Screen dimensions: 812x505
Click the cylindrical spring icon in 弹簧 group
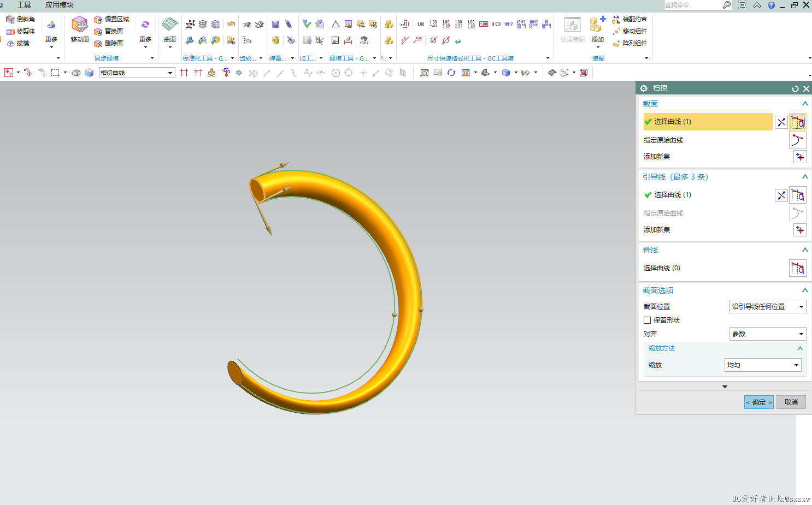pos(275,24)
